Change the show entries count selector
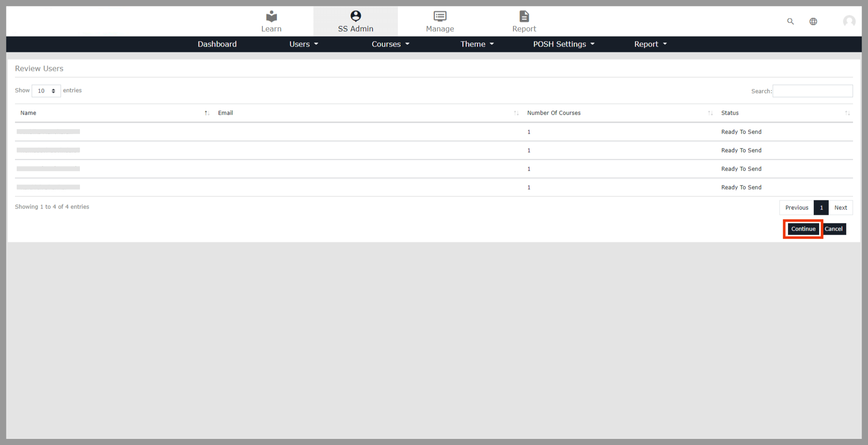 [46, 91]
